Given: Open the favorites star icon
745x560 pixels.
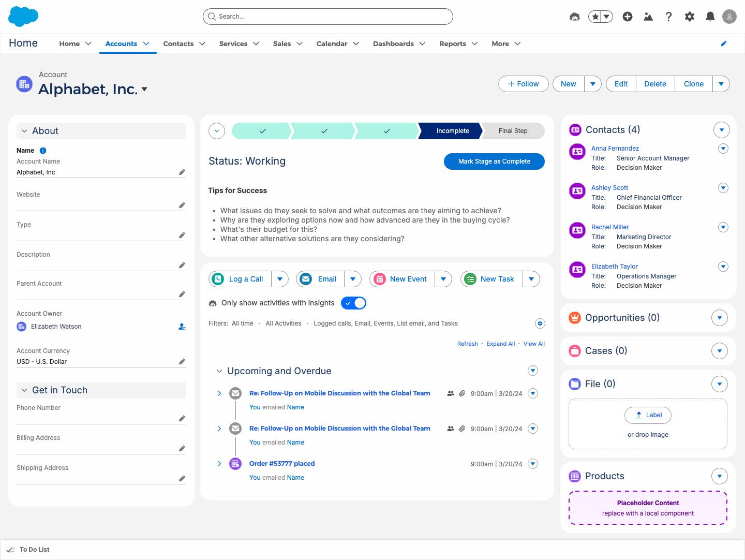Looking at the screenshot, I should (x=595, y=17).
